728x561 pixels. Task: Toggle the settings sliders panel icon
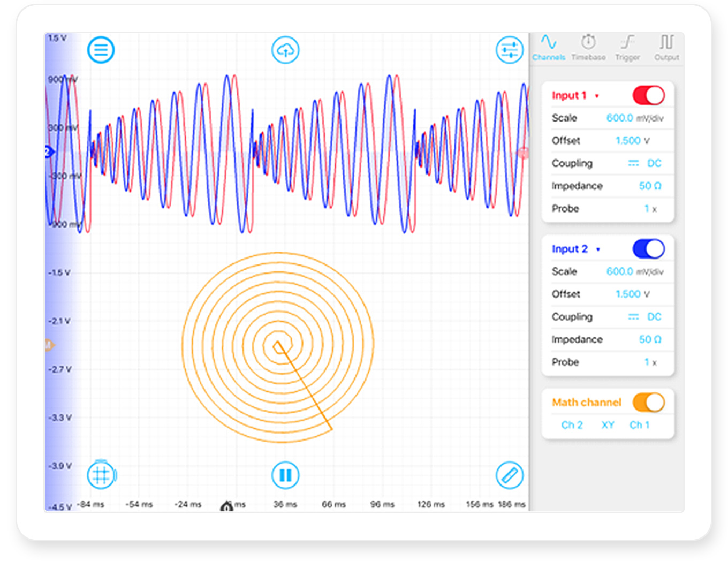coord(509,50)
